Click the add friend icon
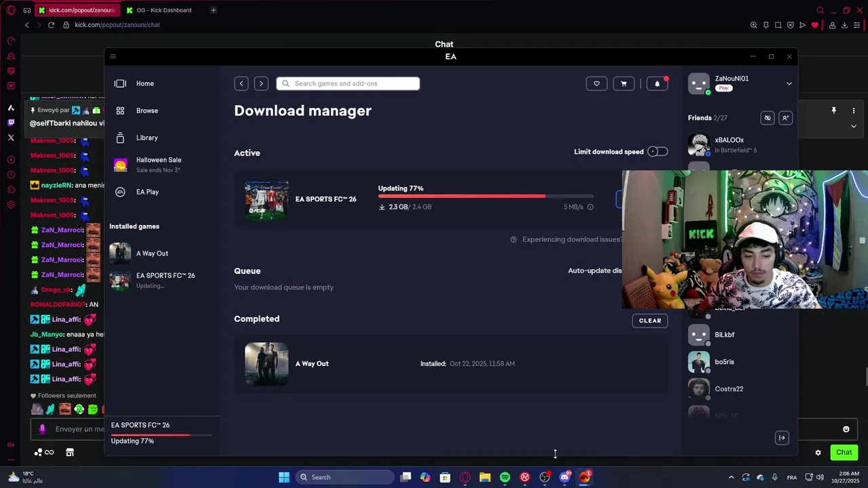The width and height of the screenshot is (868, 488). pyautogui.click(x=785, y=118)
